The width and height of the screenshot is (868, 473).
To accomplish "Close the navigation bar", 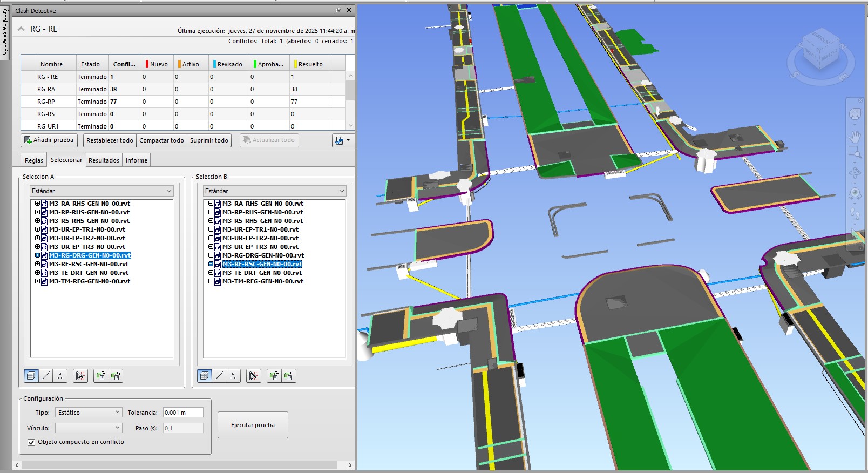I will point(862,100).
